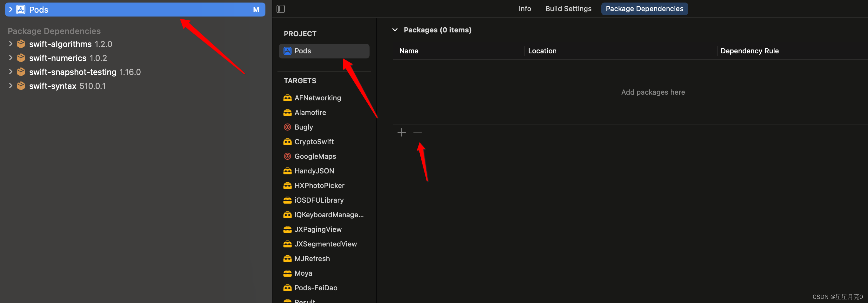Click the CryptoSwift toolbox icon
The width and height of the screenshot is (868, 303).
point(287,142)
